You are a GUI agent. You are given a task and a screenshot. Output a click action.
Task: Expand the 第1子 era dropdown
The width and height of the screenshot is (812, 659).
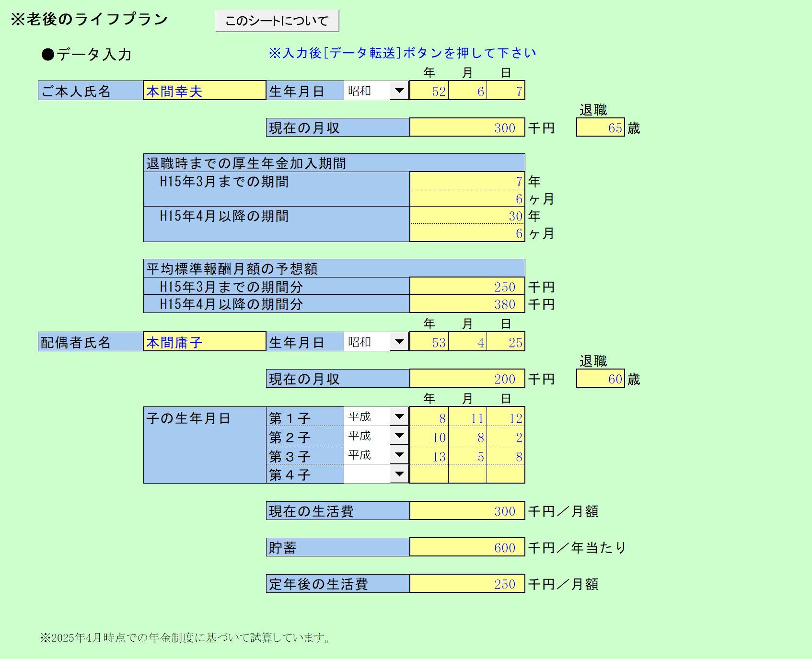399,416
